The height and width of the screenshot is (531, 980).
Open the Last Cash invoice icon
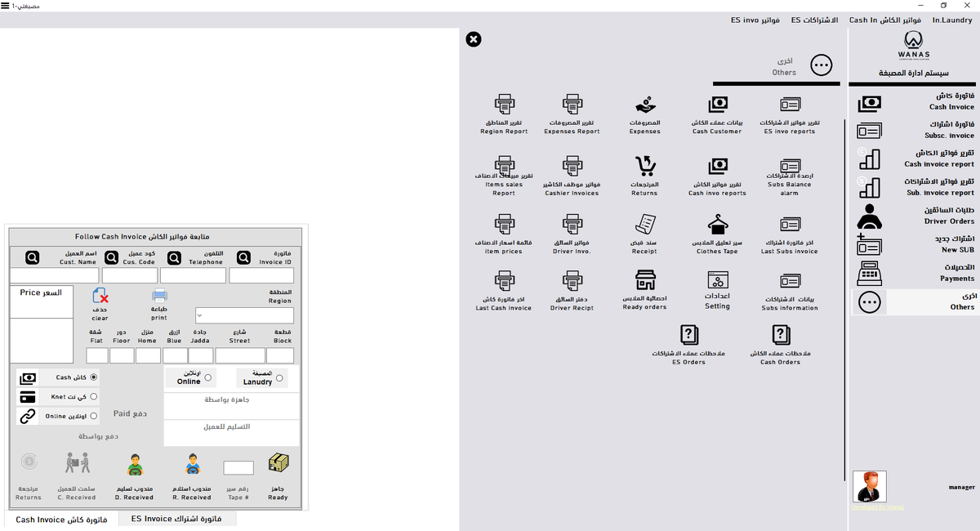tap(504, 280)
